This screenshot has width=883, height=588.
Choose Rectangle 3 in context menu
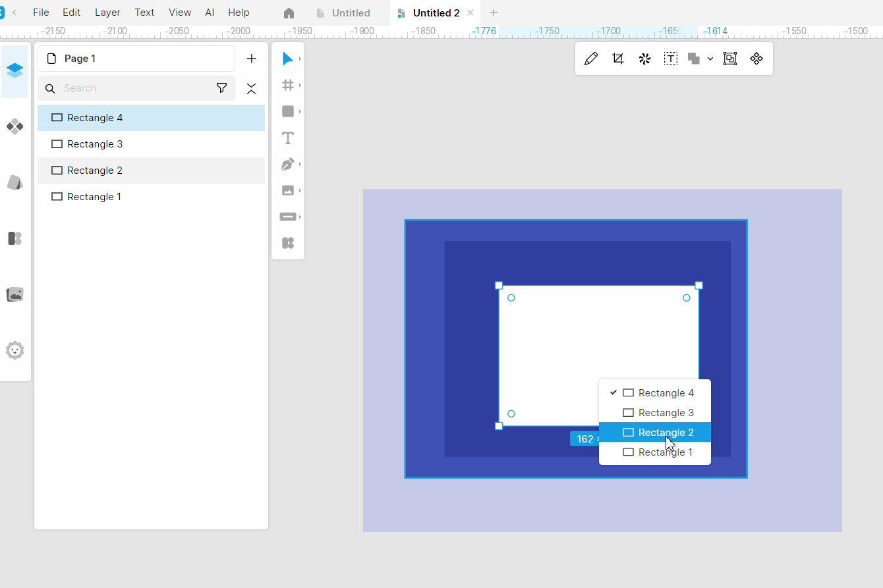655,413
